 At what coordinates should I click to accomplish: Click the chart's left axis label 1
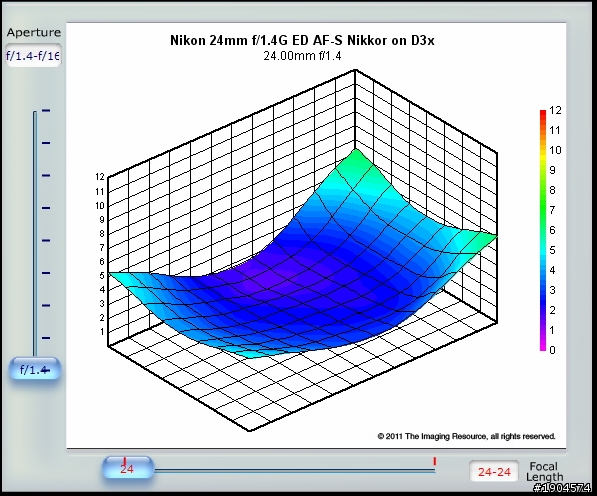[x=102, y=332]
